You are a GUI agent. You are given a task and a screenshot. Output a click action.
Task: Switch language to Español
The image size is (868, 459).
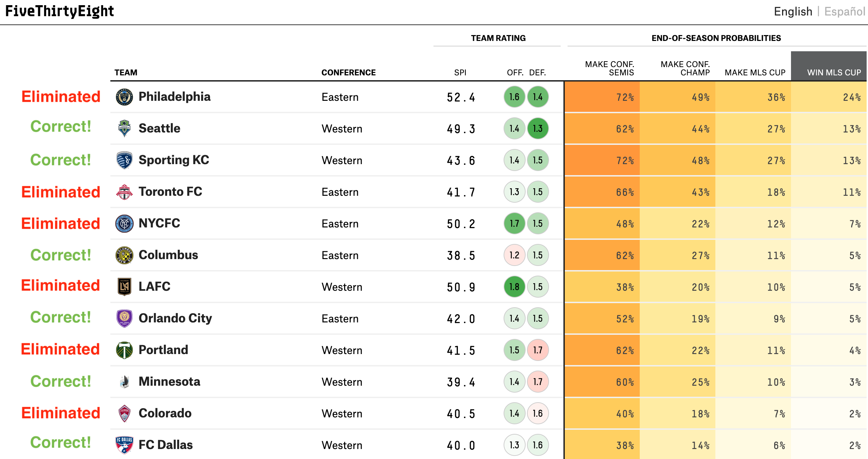[844, 12]
